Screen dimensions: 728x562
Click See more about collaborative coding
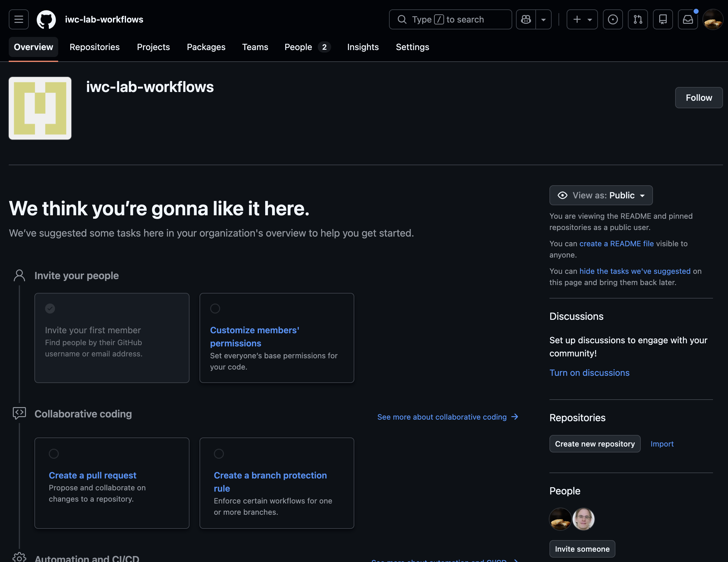(x=448, y=417)
